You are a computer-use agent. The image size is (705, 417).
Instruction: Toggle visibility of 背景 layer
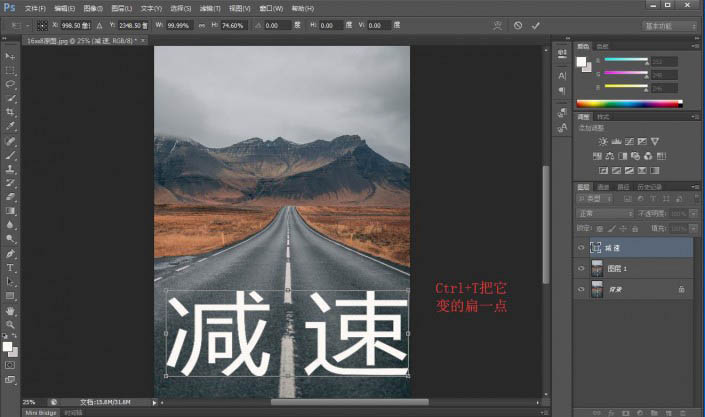tap(581, 290)
